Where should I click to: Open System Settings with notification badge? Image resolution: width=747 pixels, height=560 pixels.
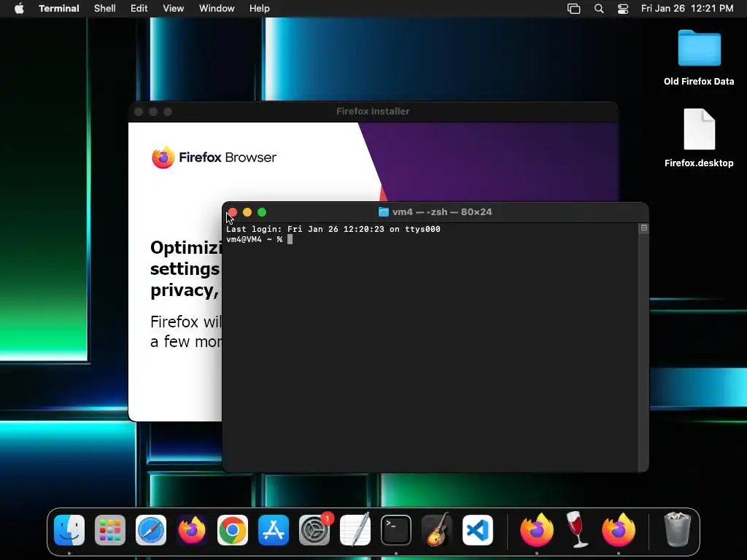314,530
